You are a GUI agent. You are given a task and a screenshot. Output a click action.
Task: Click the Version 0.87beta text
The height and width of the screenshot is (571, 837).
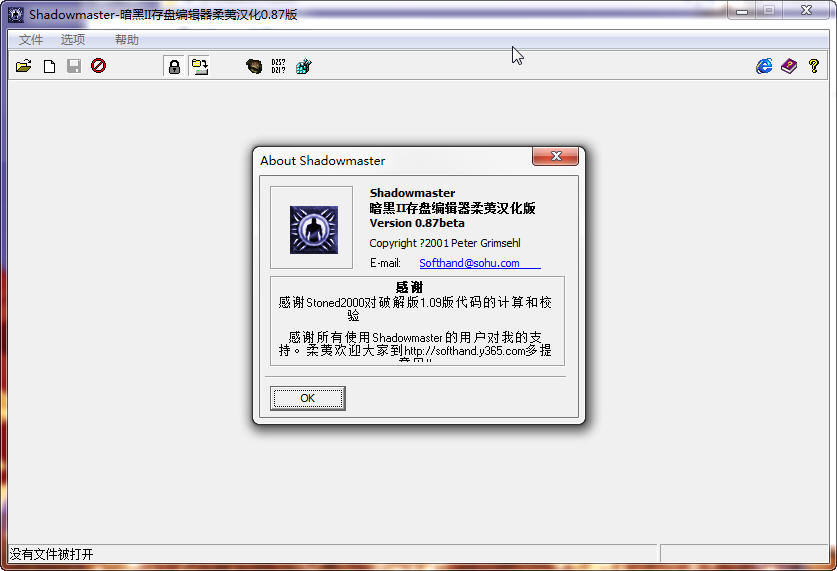click(417, 223)
